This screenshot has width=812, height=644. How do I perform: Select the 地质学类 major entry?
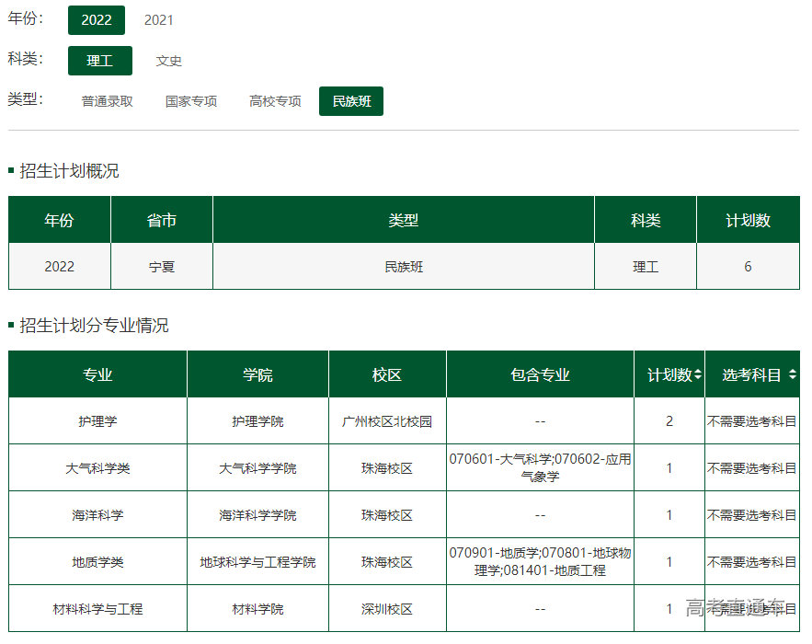click(97, 562)
